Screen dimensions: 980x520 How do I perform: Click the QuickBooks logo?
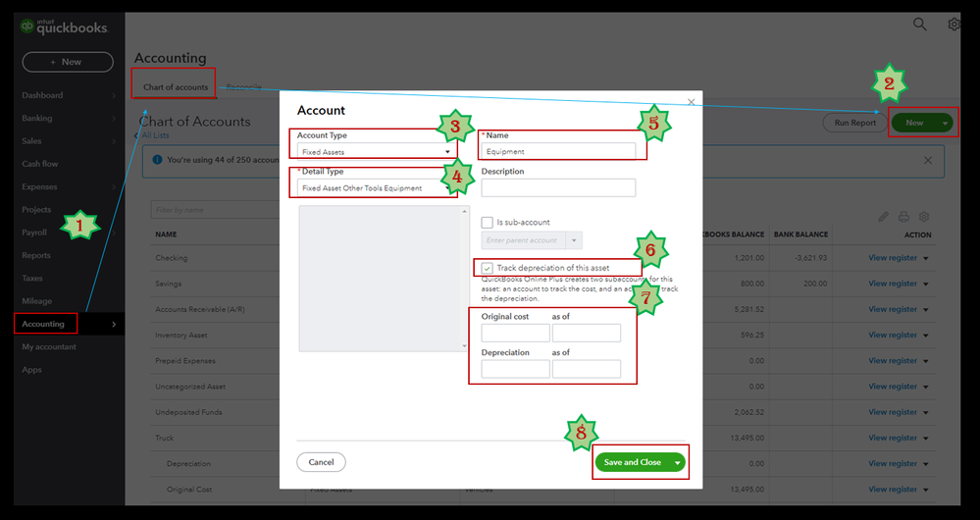(x=64, y=26)
